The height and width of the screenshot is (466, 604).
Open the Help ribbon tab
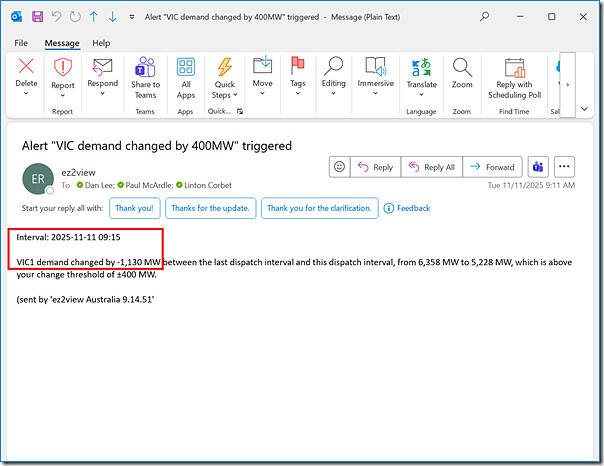101,43
